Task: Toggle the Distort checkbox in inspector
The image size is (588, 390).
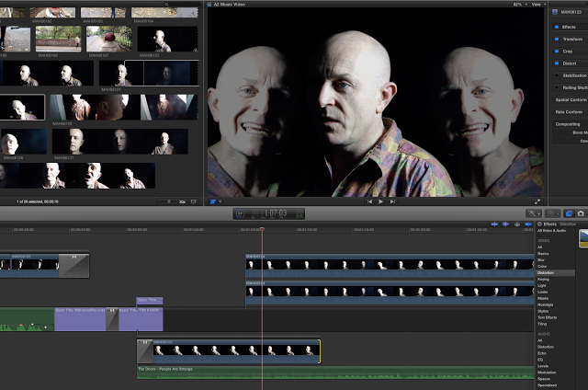Action: coord(557,63)
